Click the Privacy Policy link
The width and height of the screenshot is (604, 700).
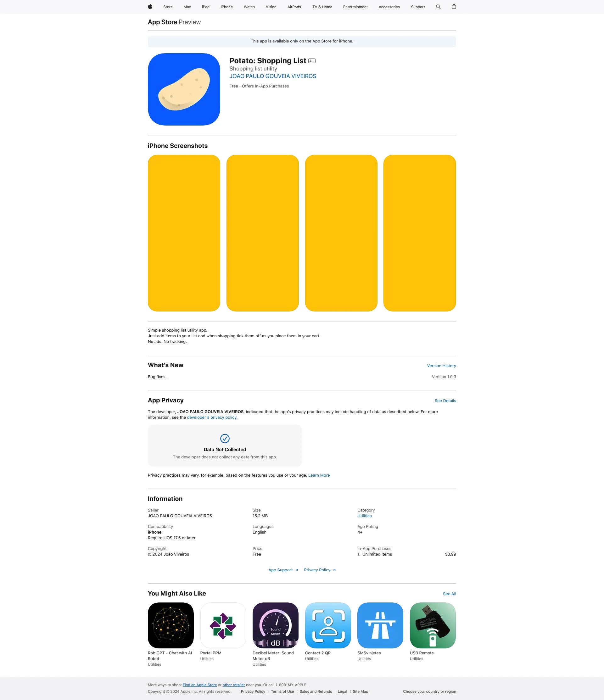click(x=320, y=570)
